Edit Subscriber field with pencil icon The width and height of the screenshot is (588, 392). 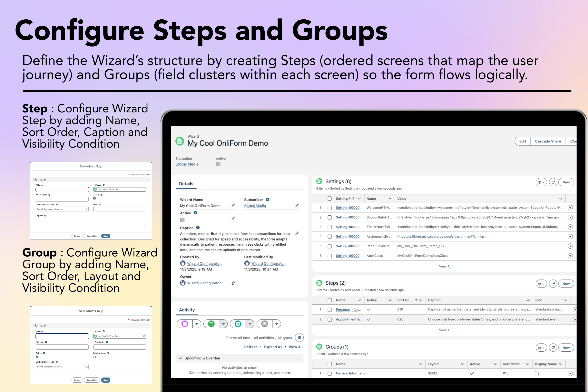297,205
